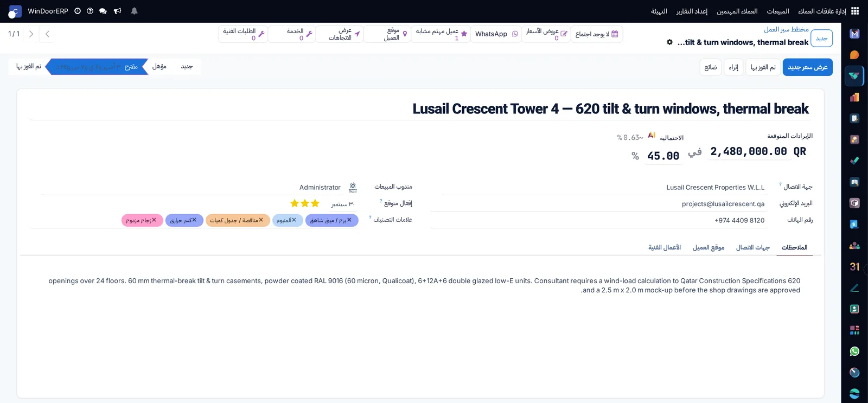Open the purple M sidebar app
The height and width of the screenshot is (403, 868).
[854, 34]
